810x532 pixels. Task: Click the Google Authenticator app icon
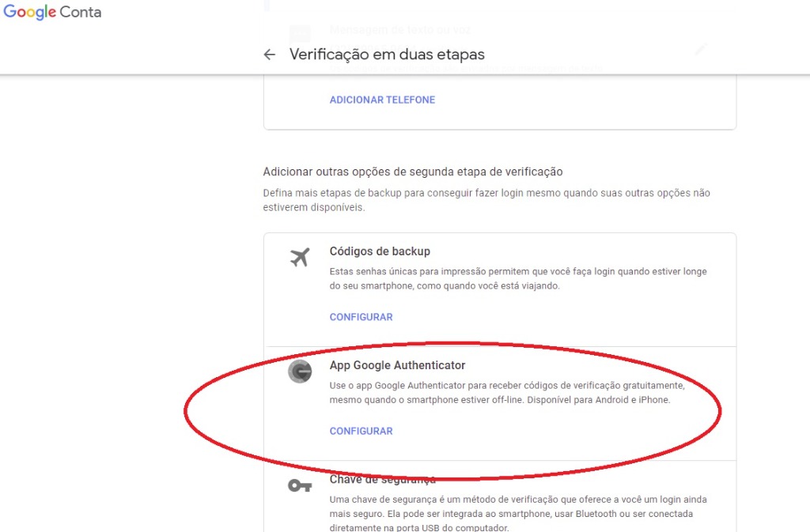300,372
